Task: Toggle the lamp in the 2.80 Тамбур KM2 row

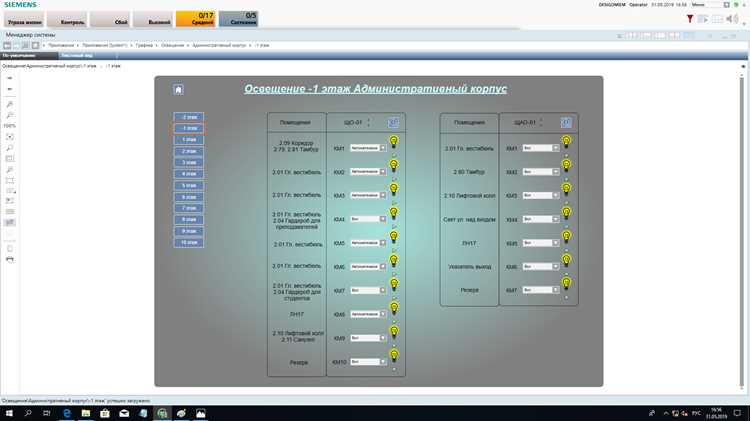Action: tap(566, 166)
